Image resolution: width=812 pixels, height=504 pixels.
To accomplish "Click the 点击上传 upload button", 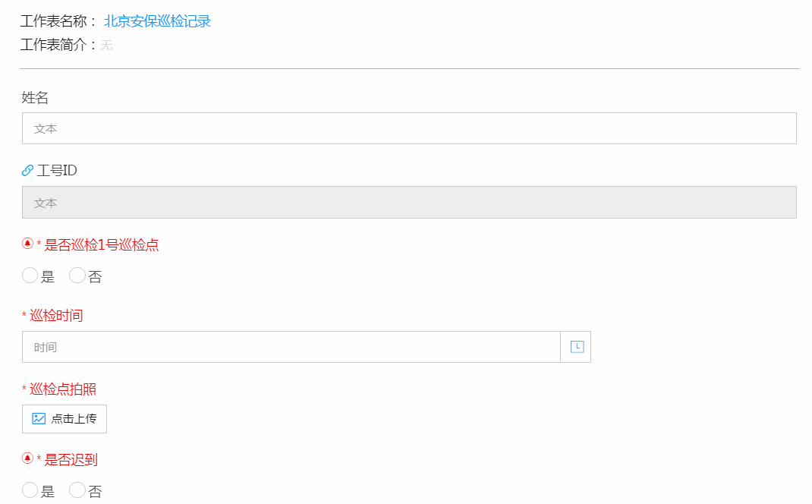I will [65, 418].
